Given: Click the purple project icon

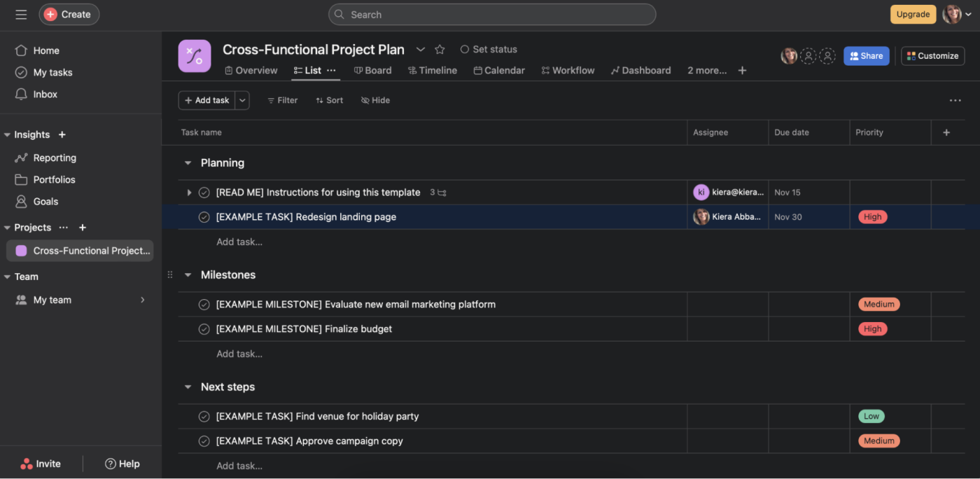Looking at the screenshot, I should [x=195, y=56].
